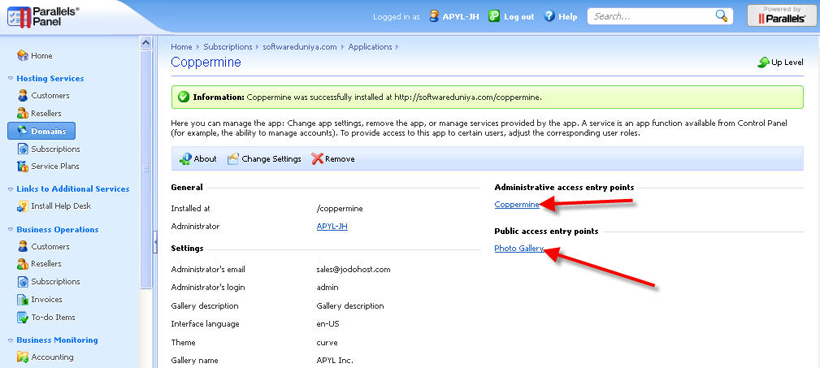Screen dimensions: 820x368
Task: Open the Coppermine administrative entry link
Action: click(517, 204)
